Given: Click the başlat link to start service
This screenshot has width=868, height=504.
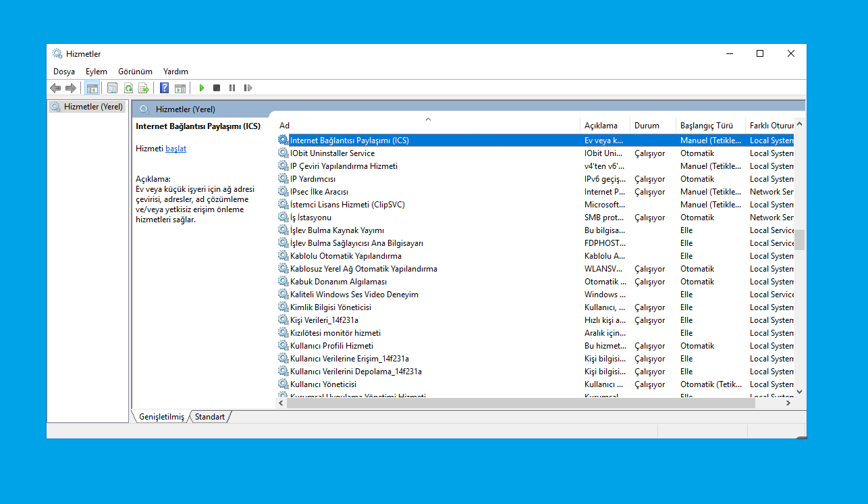Looking at the screenshot, I should click(175, 149).
